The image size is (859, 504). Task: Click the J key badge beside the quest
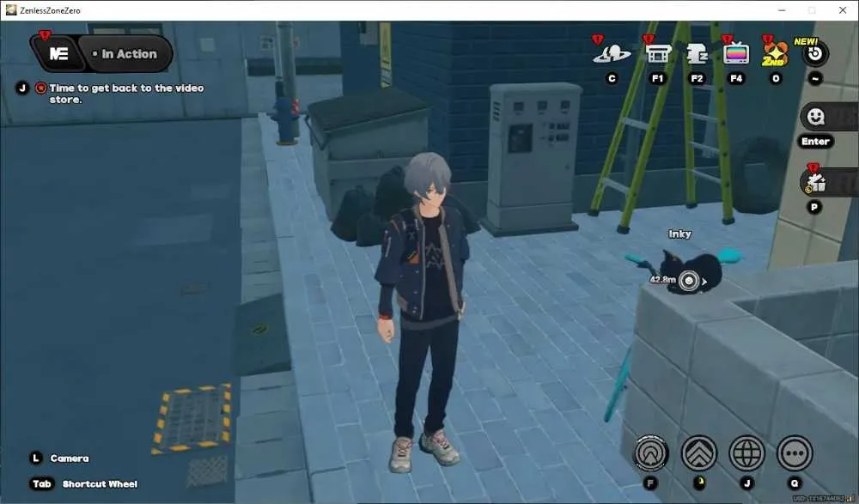[x=22, y=88]
